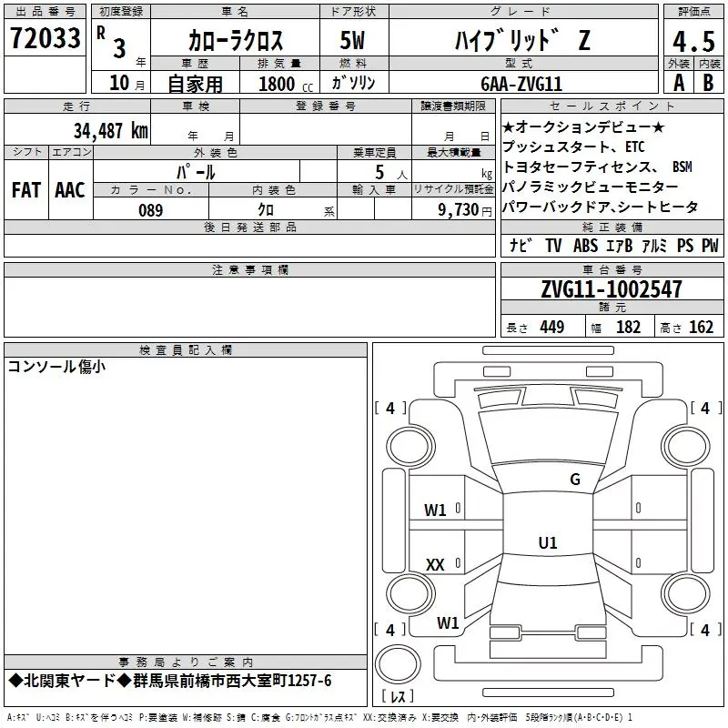Select model code 6AA-ZVG11

pos(521,84)
